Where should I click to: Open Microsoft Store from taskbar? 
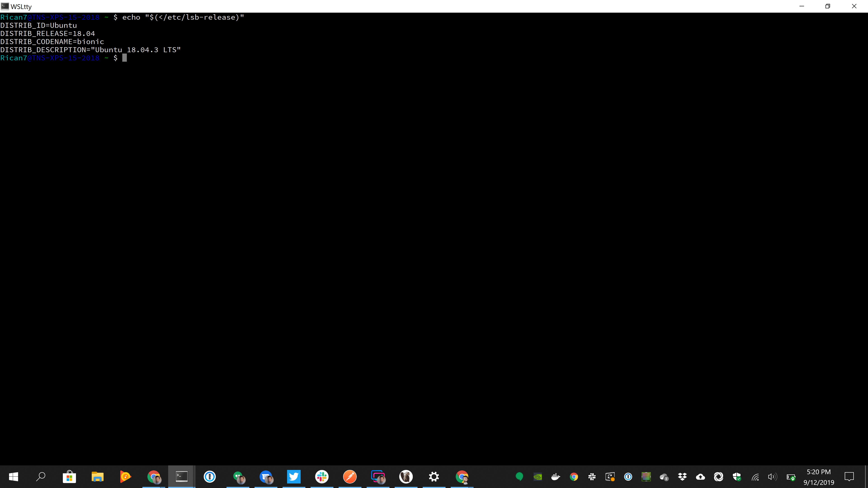(x=69, y=476)
